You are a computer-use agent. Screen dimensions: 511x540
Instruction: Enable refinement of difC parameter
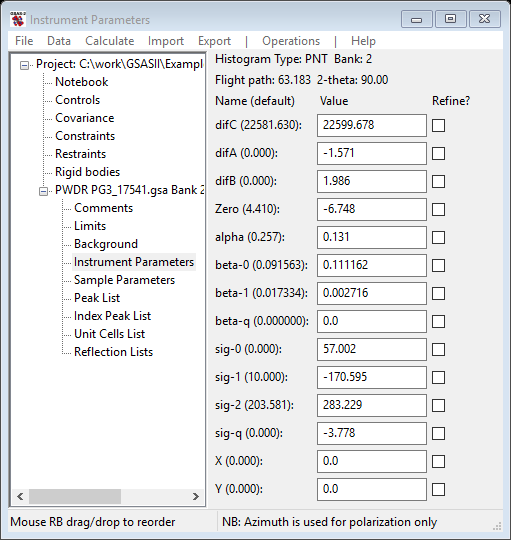point(438,125)
